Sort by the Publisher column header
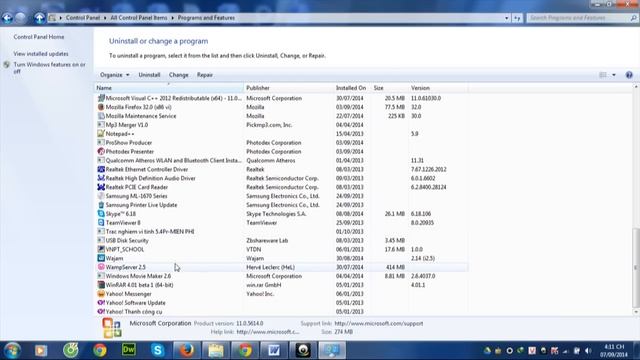Image resolution: width=640 pixels, height=360 pixels. [289, 88]
